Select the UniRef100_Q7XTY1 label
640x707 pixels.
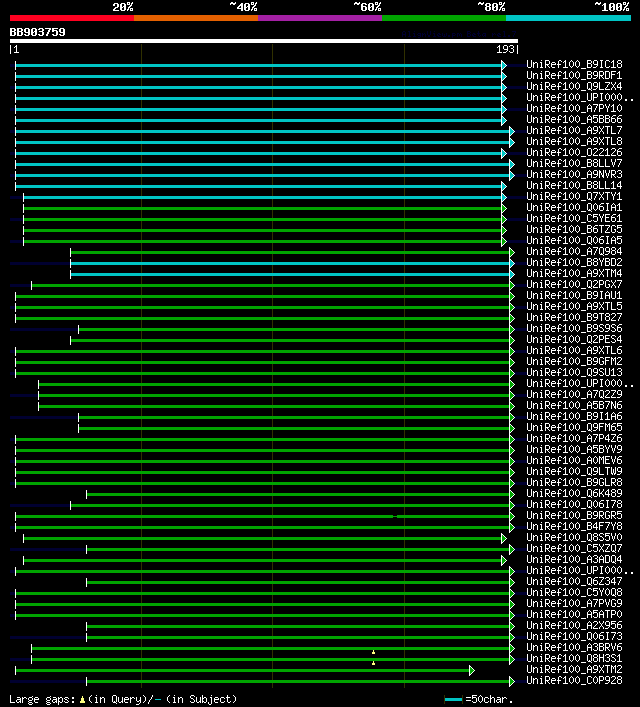(574, 197)
